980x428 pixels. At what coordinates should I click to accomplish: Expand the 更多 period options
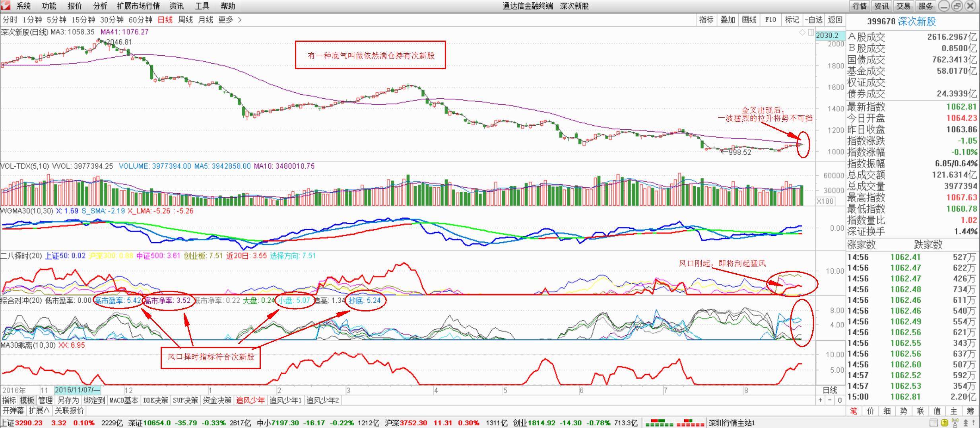tap(230, 20)
